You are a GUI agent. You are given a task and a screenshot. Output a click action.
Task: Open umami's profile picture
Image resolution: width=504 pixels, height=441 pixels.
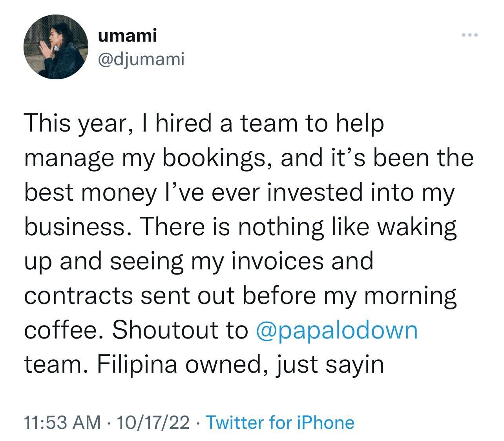coord(55,47)
